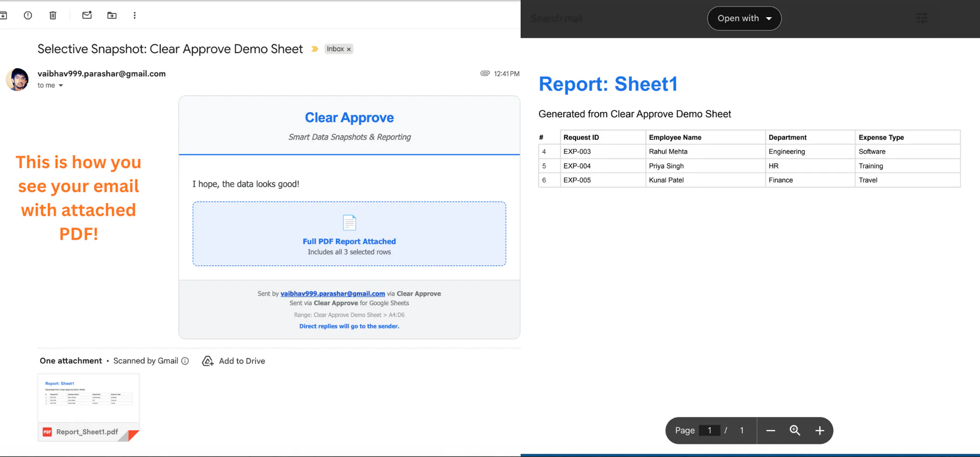This screenshot has height=457, width=980.
Task: Report this email as spam
Action: [28, 15]
